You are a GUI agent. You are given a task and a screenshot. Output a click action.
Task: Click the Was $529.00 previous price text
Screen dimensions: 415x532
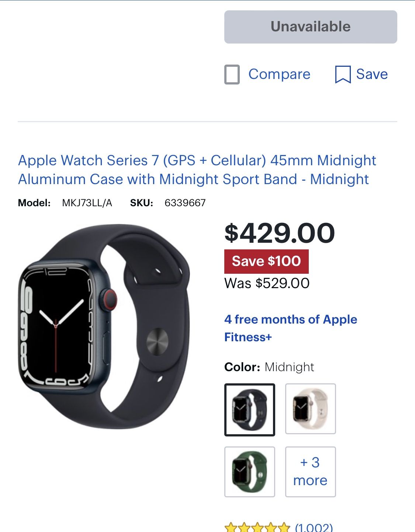tap(267, 283)
